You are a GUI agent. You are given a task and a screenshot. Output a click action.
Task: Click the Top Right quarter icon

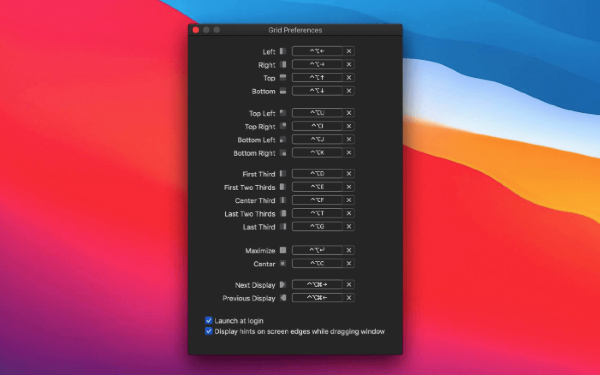pyautogui.click(x=283, y=126)
